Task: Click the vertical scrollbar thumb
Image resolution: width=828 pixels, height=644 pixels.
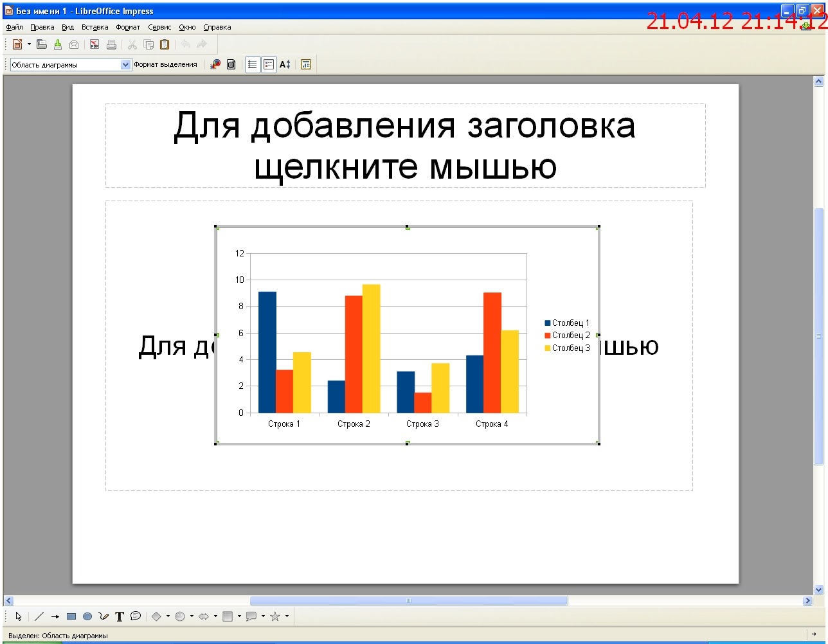Action: tap(818, 336)
